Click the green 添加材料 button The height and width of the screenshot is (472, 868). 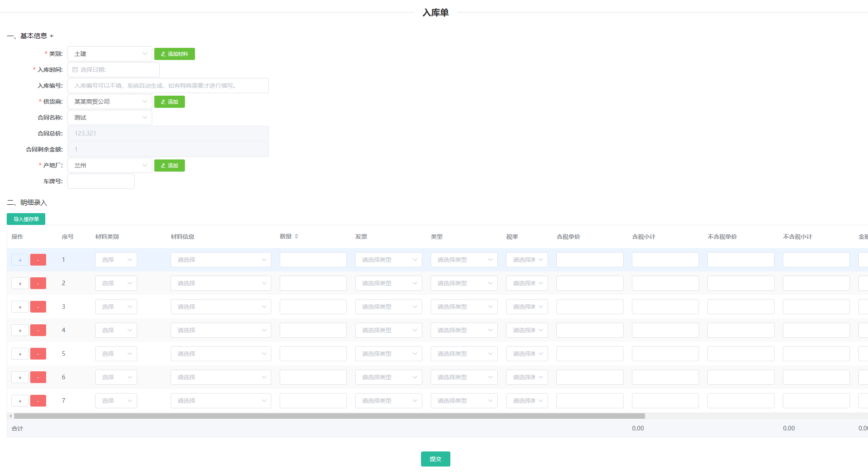click(x=174, y=54)
